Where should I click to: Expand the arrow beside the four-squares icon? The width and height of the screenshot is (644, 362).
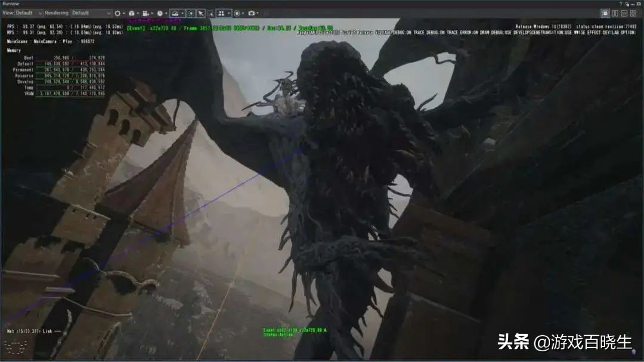pos(229,13)
